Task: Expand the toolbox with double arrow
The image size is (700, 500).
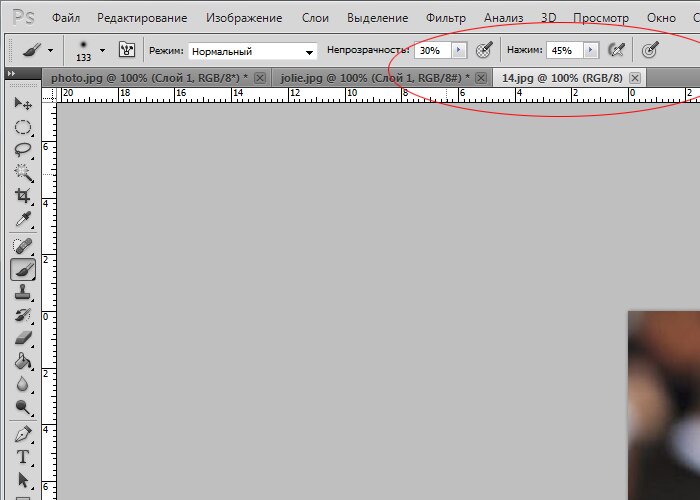Action: [12, 74]
